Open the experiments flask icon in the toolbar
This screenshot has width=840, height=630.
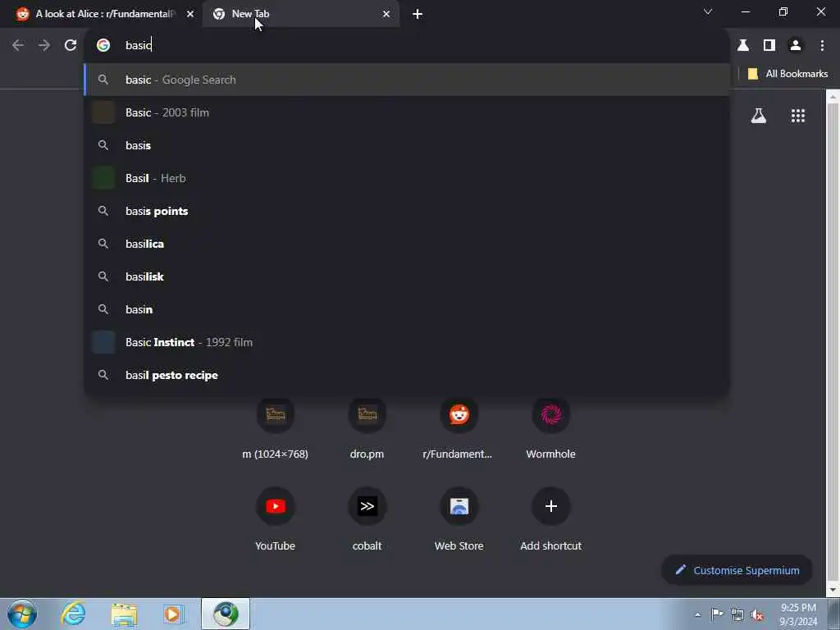point(743,46)
